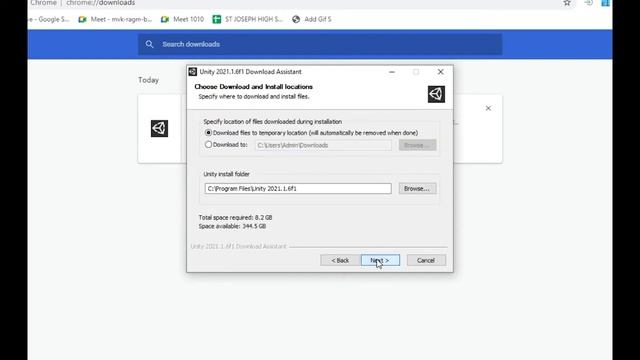The height and width of the screenshot is (360, 640).
Task: Close the Unity Download Assistant window
Action: [x=440, y=72]
